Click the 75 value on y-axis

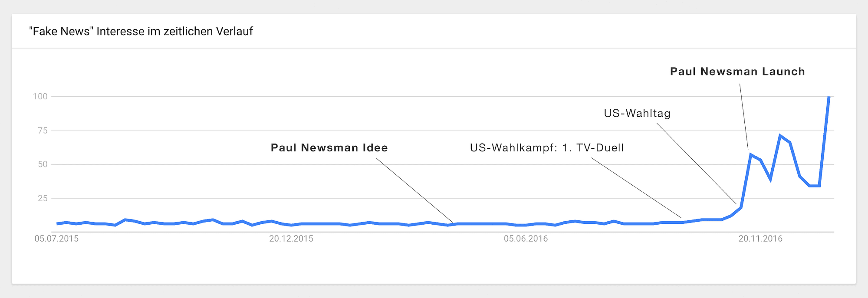(x=43, y=130)
